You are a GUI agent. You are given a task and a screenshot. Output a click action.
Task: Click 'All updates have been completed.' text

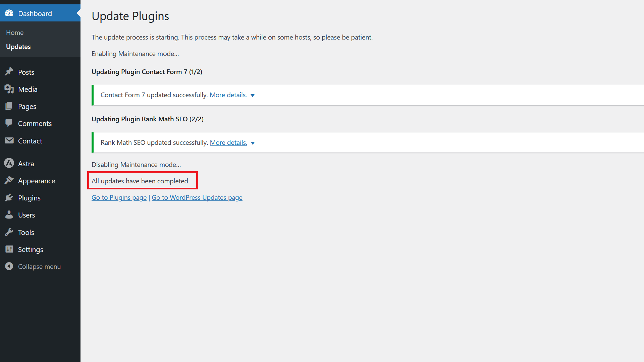[x=141, y=181]
